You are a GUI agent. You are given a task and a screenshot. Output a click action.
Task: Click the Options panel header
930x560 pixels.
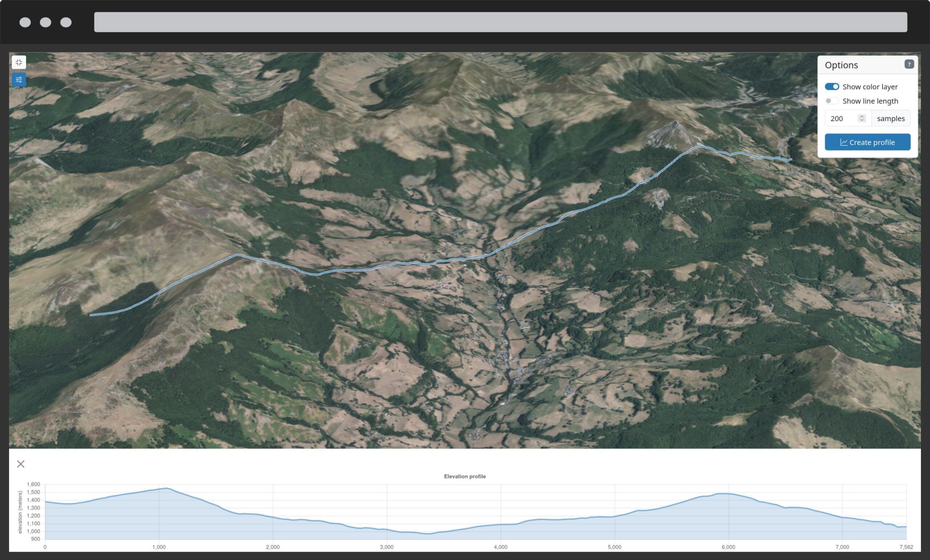click(842, 65)
